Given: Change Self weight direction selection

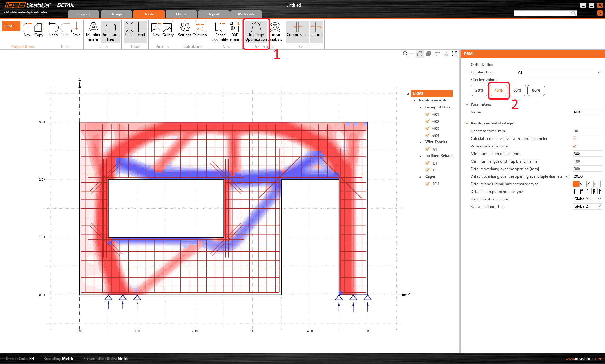Looking at the screenshot, I should tap(587, 206).
